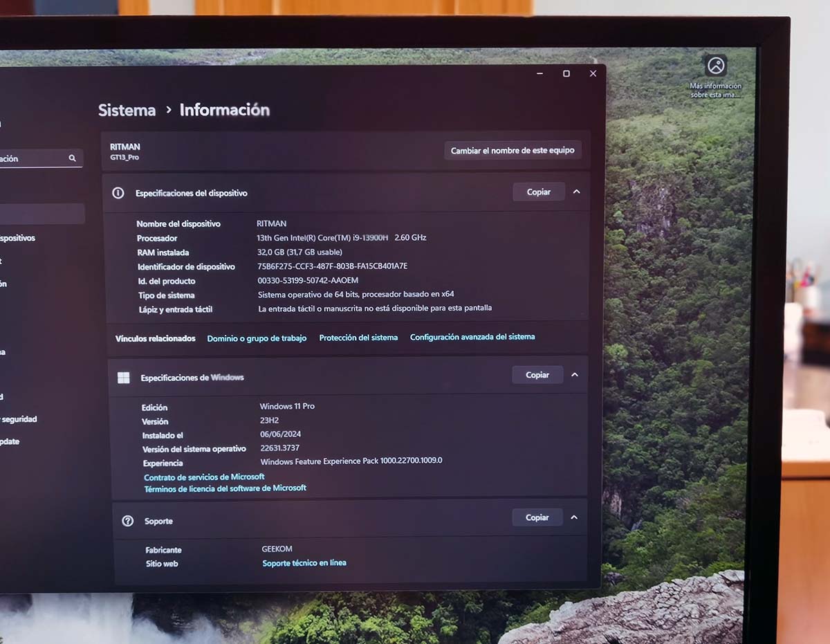830x644 pixels.
Task: Click the GT13_Pro model text under RITMAN
Action: 124,158
